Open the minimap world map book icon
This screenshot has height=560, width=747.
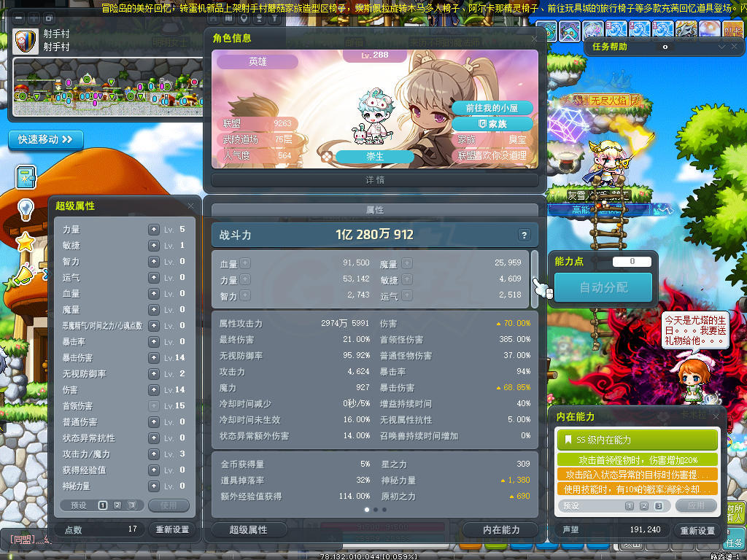coord(228,18)
